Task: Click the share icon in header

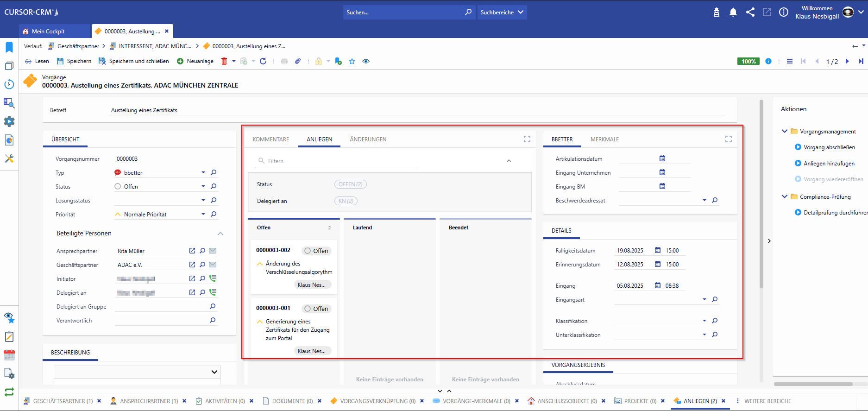Action: point(750,13)
